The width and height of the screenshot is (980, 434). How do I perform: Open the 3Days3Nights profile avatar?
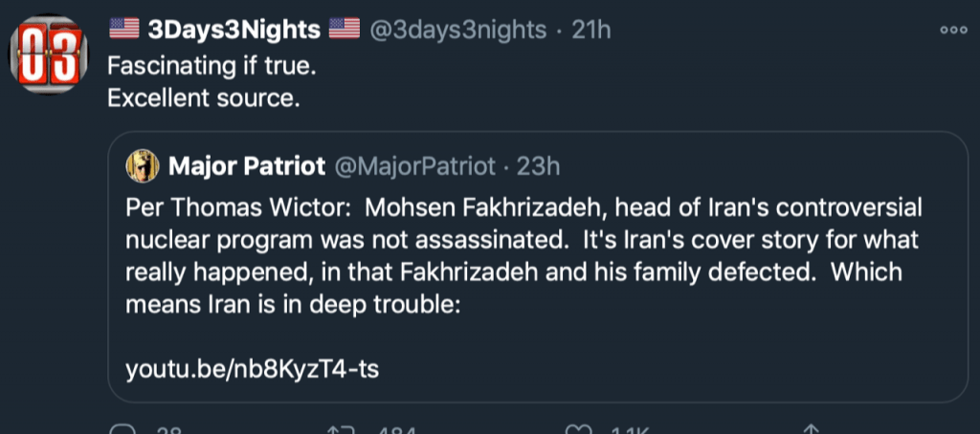[x=44, y=57]
